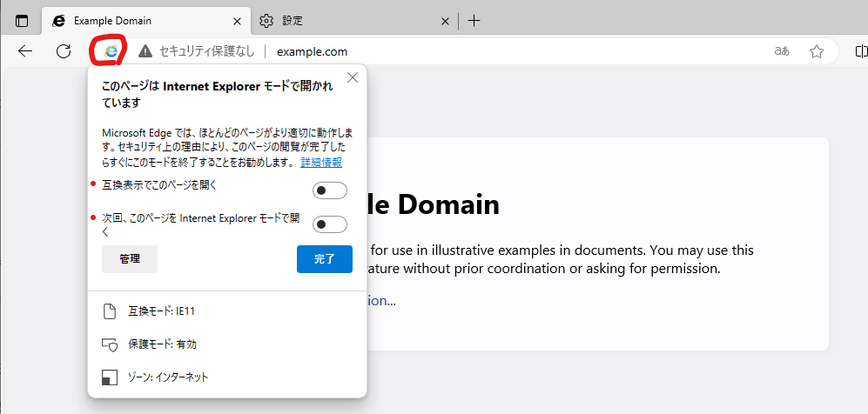The image size is (868, 414).
Task: Click the 互換モード: IE11 row
Action: (227, 311)
